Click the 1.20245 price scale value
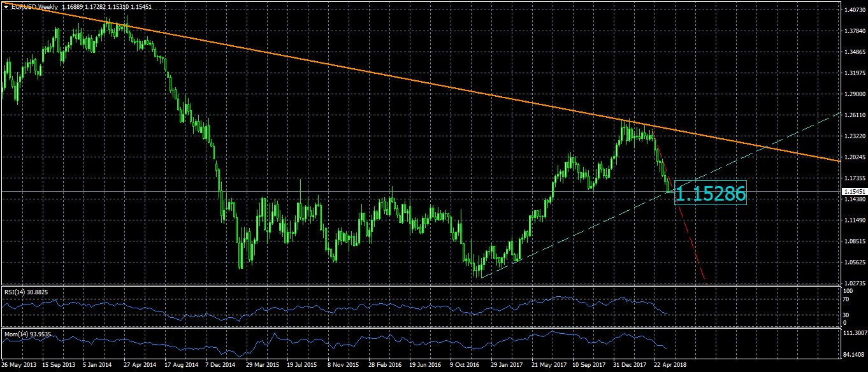The width and height of the screenshot is (868, 372). click(x=853, y=157)
